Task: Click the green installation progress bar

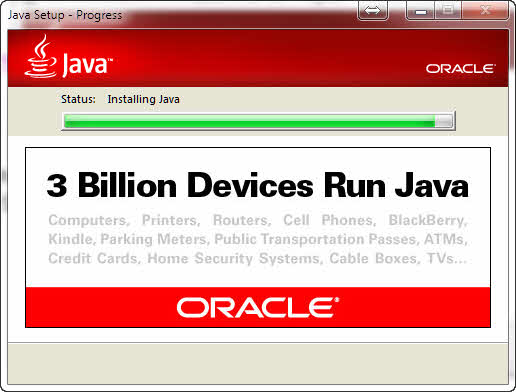Action: coord(259,121)
